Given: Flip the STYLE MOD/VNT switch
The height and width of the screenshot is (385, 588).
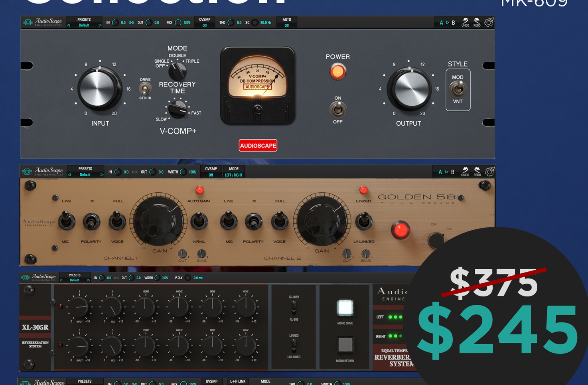Looking at the screenshot, I should 458,89.
